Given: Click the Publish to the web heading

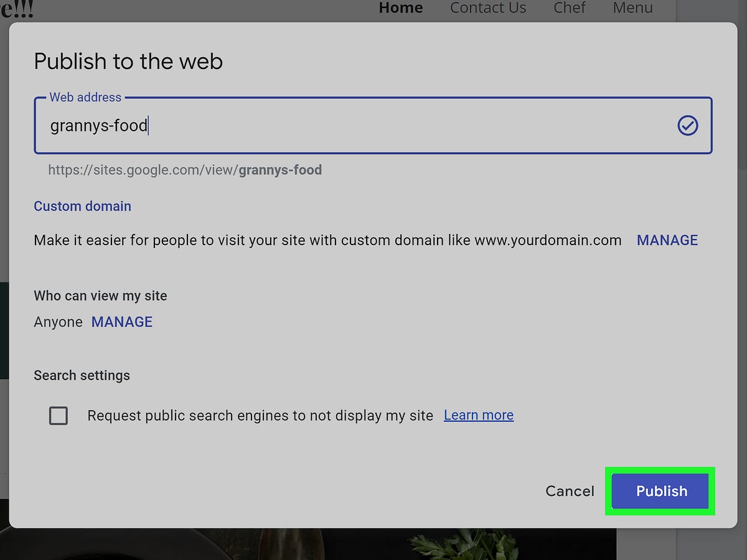Looking at the screenshot, I should 128,62.
